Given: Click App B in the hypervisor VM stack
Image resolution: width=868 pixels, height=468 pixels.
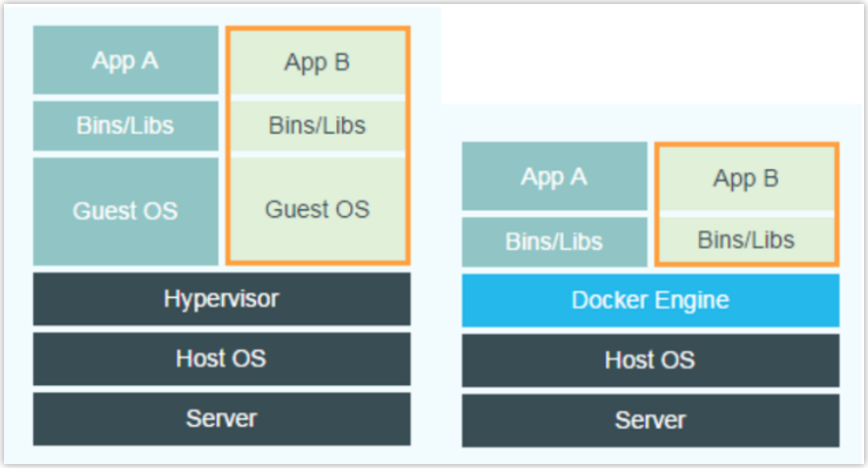Looking at the screenshot, I should pyautogui.click(x=318, y=62).
